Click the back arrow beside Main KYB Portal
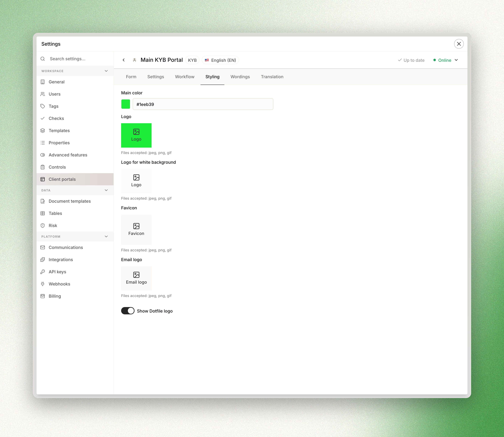The width and height of the screenshot is (504, 437). (124, 60)
